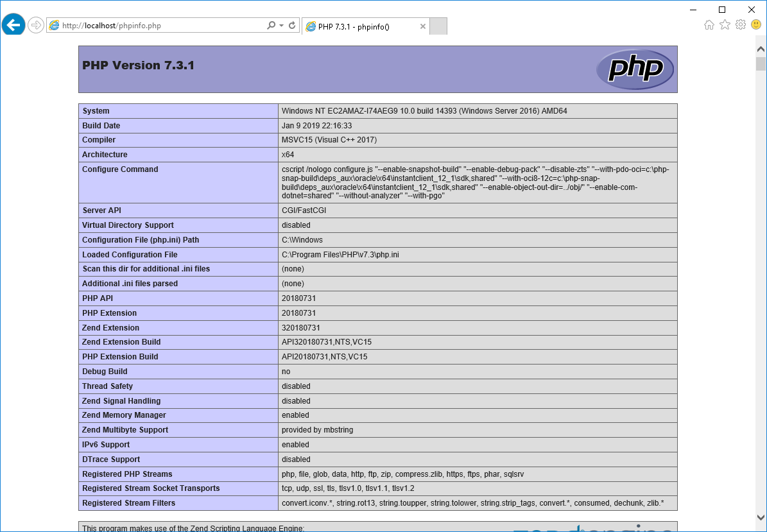Click 'Virtual Directory Support' label
The height and width of the screenshot is (532, 767).
click(128, 225)
